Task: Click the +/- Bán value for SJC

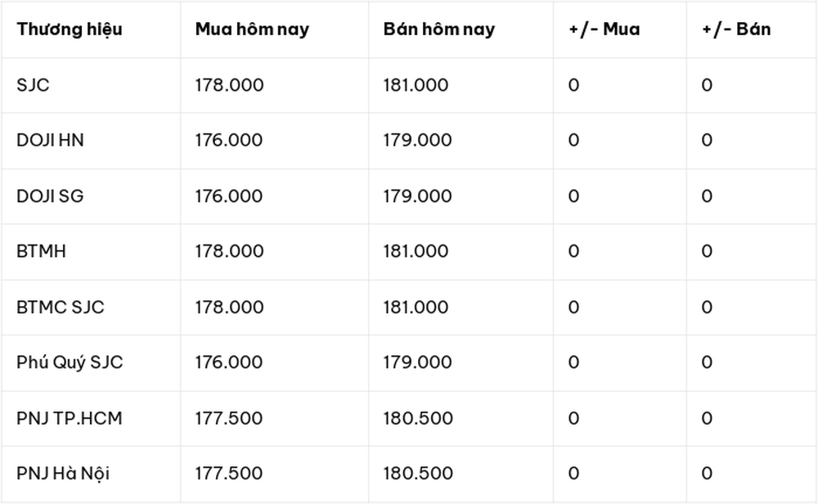Action: pyautogui.click(x=707, y=85)
